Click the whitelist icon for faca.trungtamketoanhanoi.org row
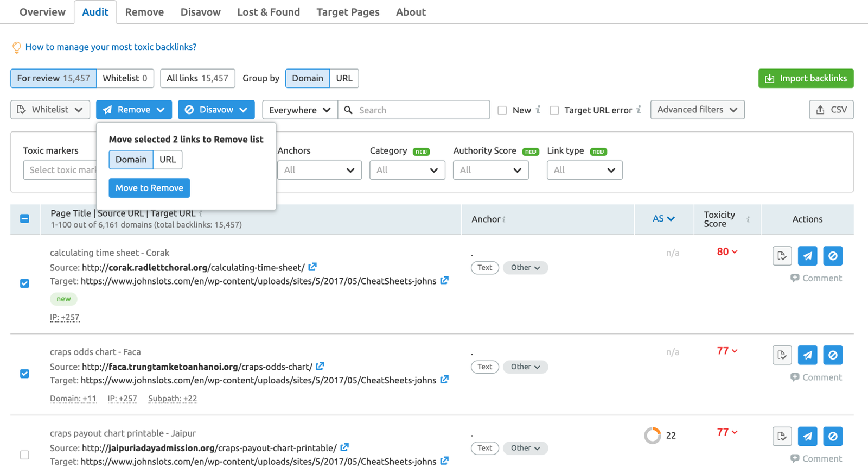This screenshot has height=473, width=868. (x=782, y=355)
